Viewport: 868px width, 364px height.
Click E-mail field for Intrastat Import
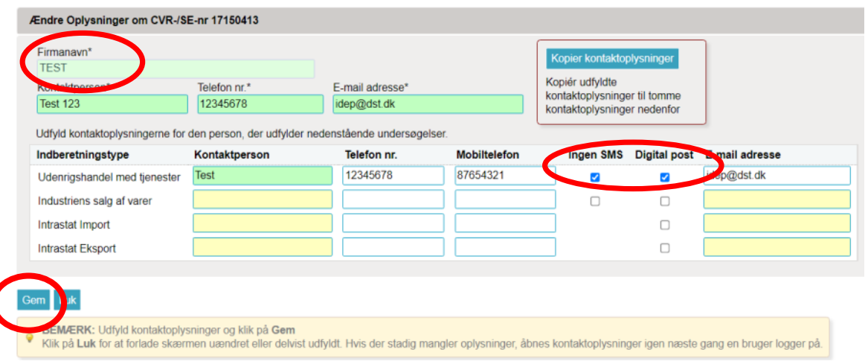(777, 223)
